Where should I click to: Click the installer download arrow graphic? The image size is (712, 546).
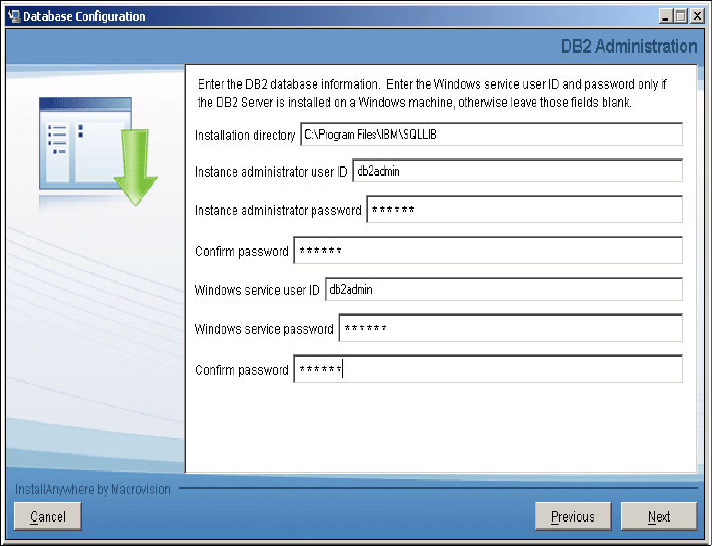click(x=135, y=167)
